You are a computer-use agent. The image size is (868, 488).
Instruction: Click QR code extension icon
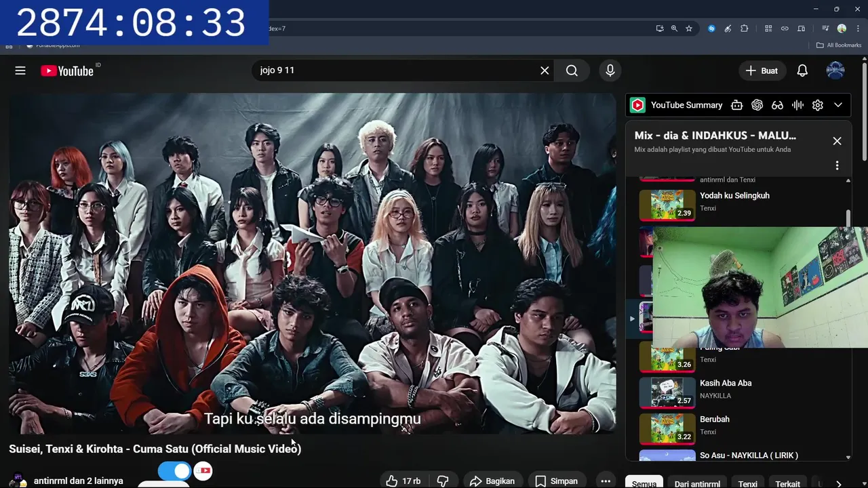tap(768, 28)
